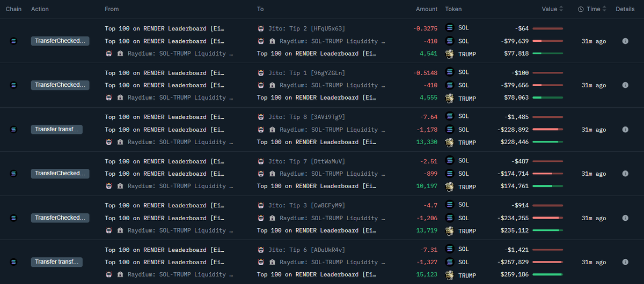The image size is (644, 284).
Task: Open details info icon for the $259,186 transaction
Action: click(x=625, y=261)
